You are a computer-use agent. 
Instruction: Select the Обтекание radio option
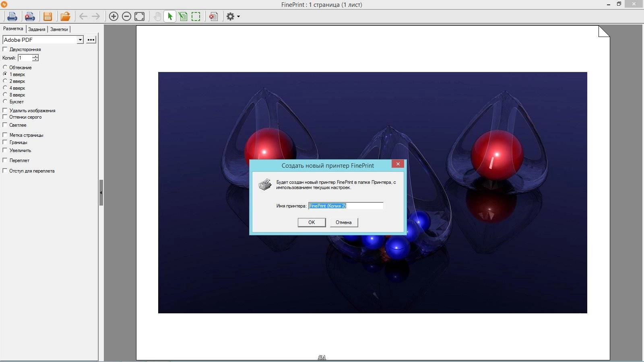pyautogui.click(x=5, y=67)
